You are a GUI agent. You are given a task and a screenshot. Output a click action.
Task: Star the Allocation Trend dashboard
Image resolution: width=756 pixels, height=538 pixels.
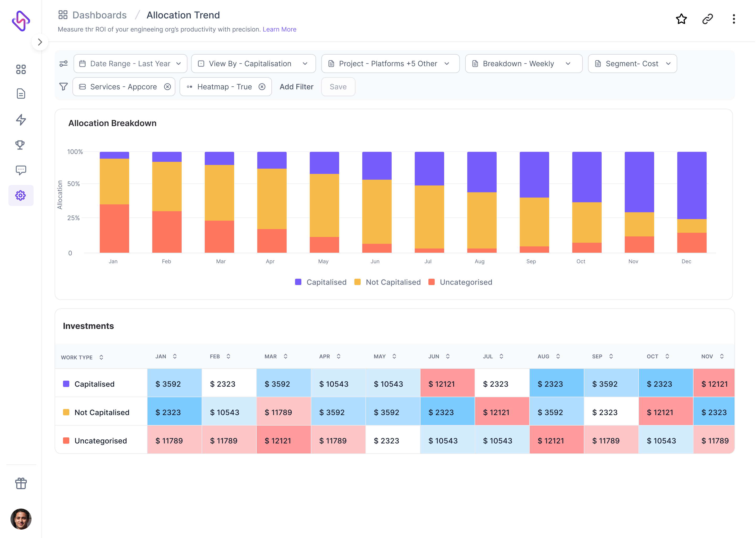point(681,19)
